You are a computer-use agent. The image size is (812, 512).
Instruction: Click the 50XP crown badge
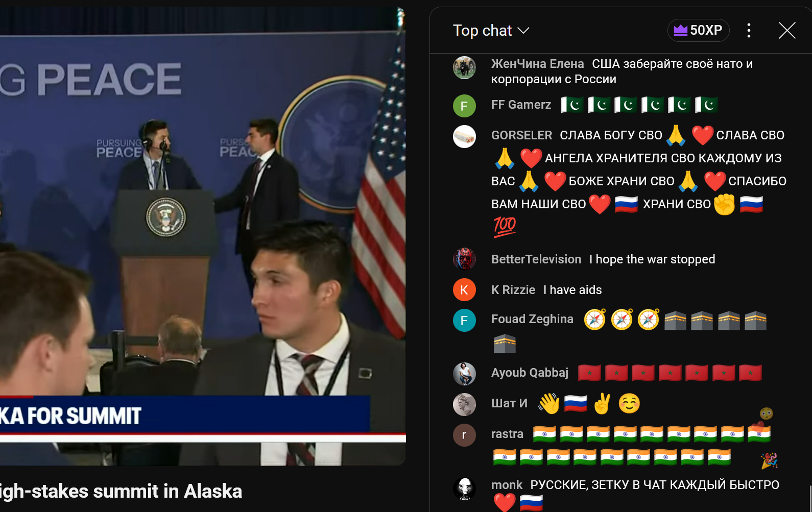698,30
